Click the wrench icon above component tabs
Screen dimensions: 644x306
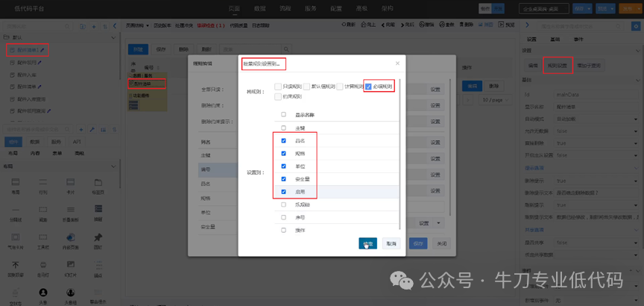92,130
